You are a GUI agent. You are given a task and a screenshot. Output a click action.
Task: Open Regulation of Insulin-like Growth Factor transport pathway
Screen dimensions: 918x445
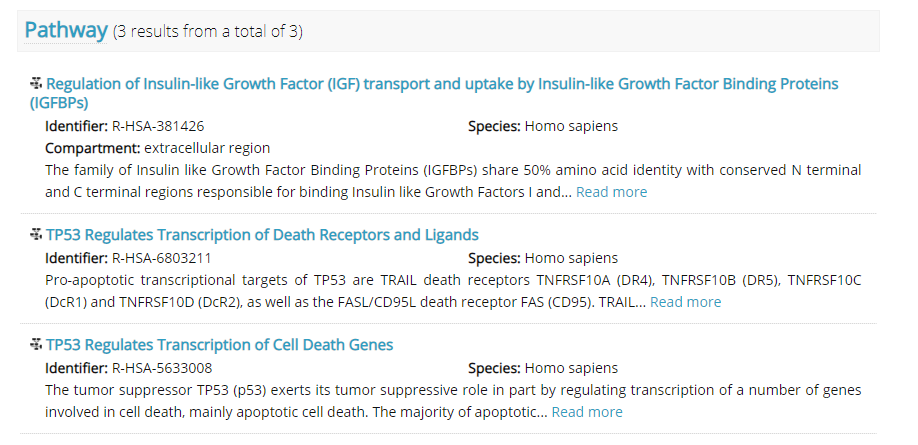coord(442,84)
